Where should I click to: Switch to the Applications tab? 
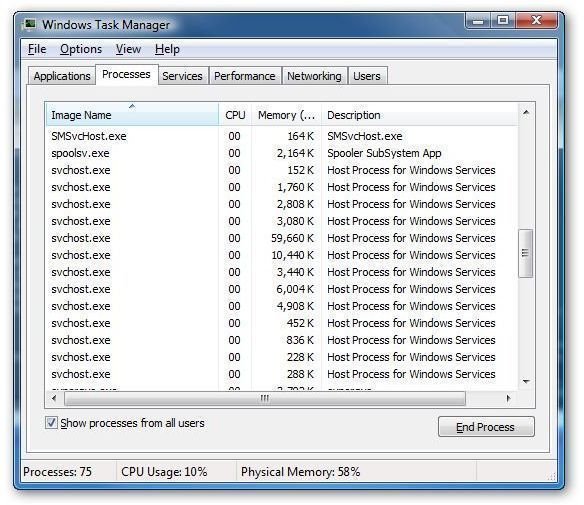[62, 76]
